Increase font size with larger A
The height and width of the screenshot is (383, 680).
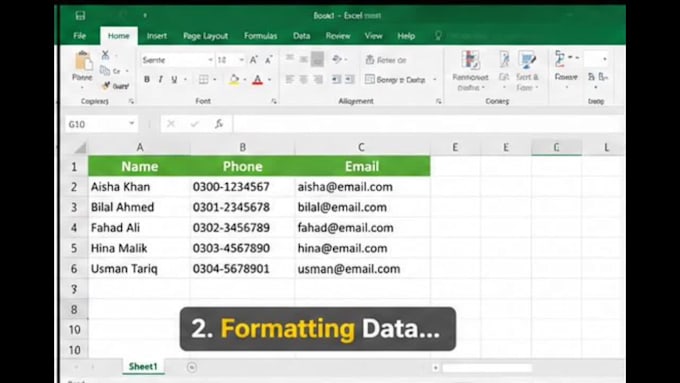[x=254, y=60]
